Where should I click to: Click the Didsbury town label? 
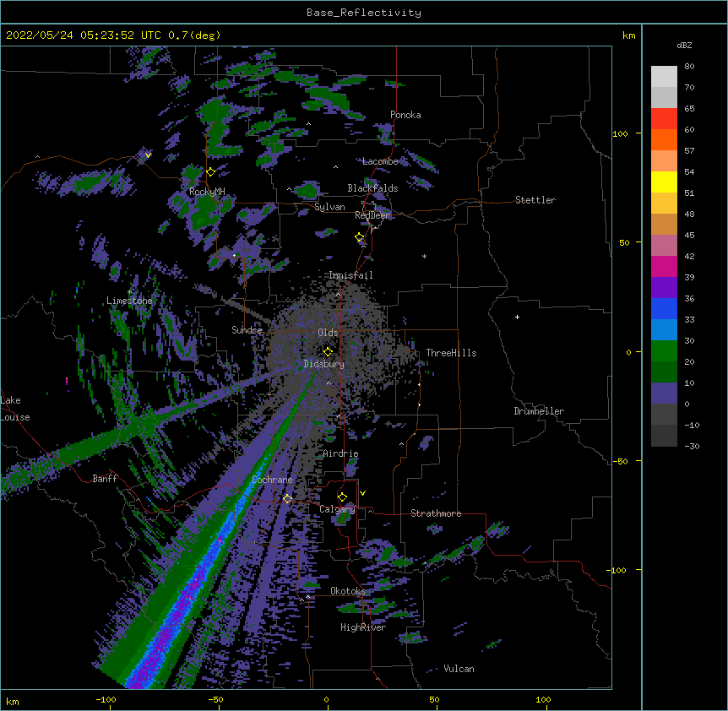pyautogui.click(x=324, y=364)
